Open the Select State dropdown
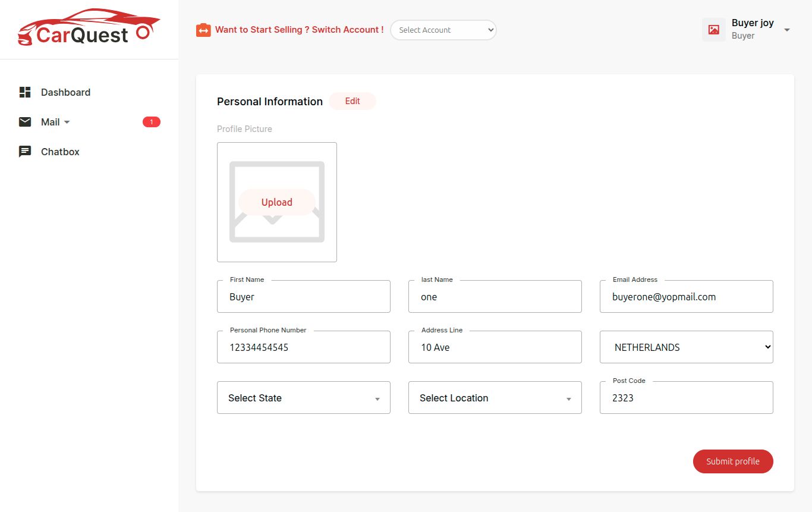This screenshot has width=812, height=512. tap(303, 398)
